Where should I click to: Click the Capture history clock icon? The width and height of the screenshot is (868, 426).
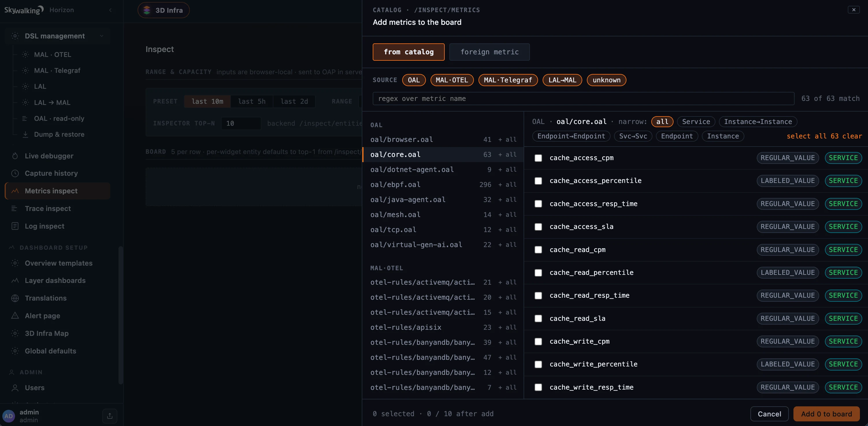coord(15,173)
